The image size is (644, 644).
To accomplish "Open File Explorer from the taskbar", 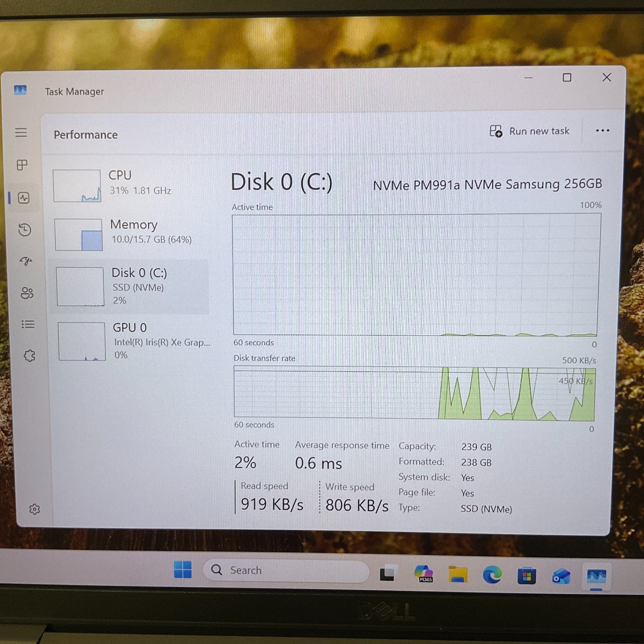I will click(x=458, y=574).
